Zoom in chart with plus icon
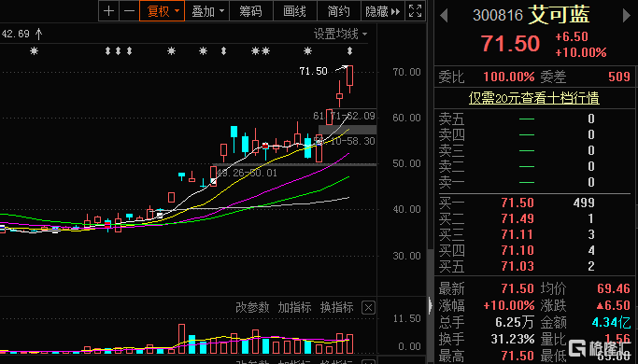This screenshot has width=638, height=364. coord(108,11)
